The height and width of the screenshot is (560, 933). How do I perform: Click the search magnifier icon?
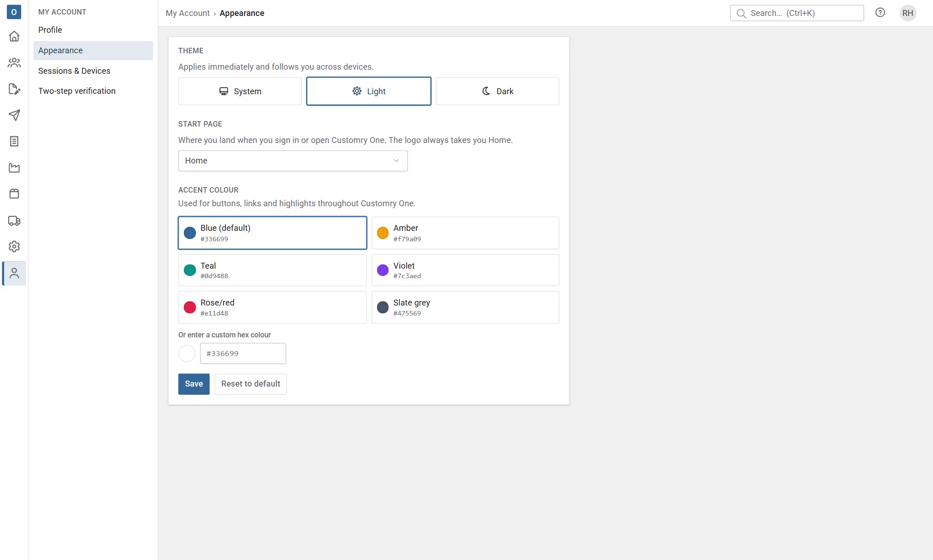(x=741, y=13)
